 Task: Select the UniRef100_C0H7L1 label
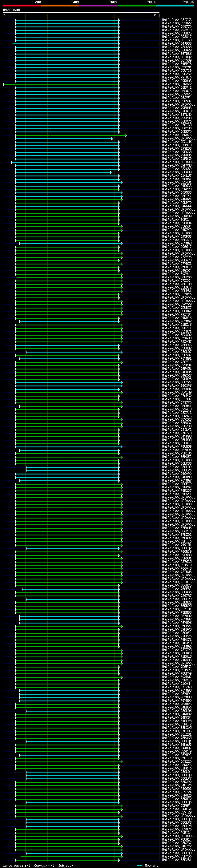click(177, 328)
